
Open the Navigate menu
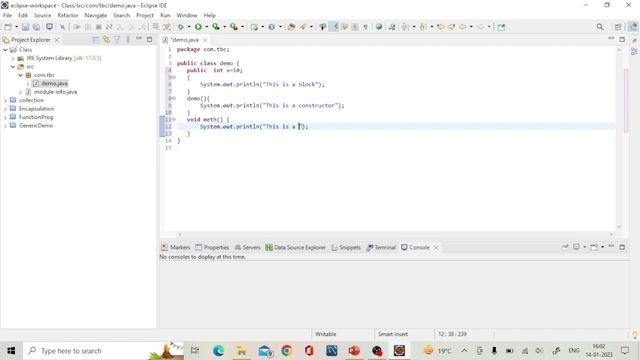point(96,16)
